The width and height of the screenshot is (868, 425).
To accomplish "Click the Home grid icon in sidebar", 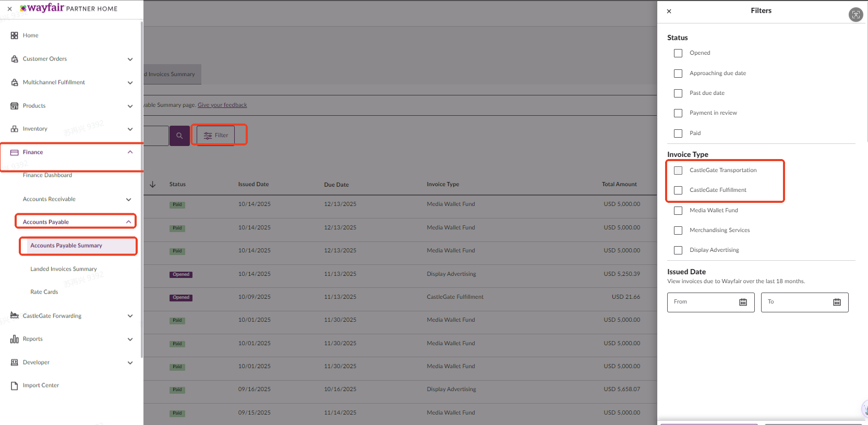I will coord(14,35).
